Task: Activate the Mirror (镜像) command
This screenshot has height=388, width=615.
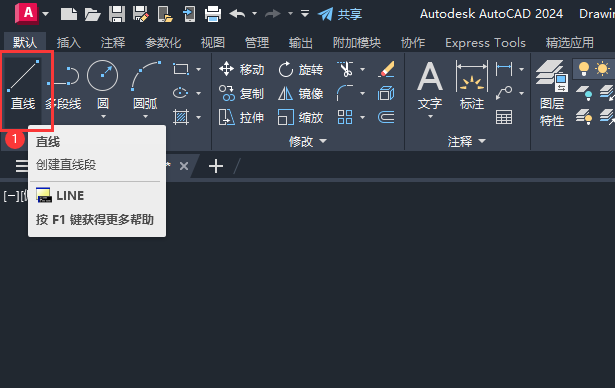Action: [300, 93]
